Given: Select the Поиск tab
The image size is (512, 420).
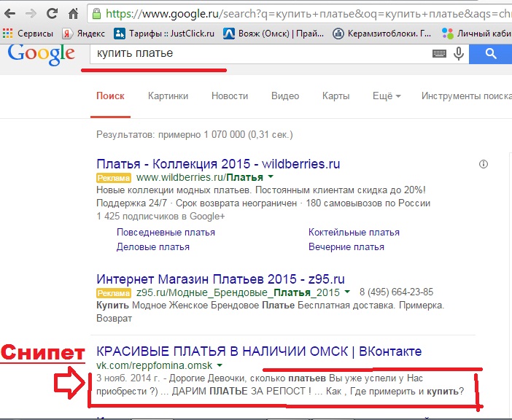Looking at the screenshot, I should coord(110,96).
